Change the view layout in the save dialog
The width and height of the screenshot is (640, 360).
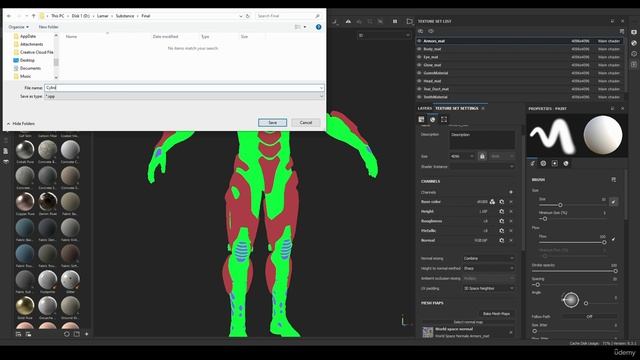298,27
